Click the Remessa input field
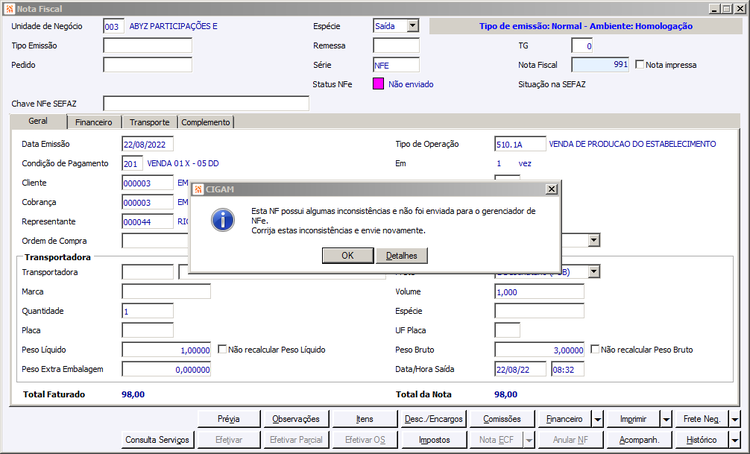Image resolution: width=750 pixels, height=454 pixels. (396, 45)
